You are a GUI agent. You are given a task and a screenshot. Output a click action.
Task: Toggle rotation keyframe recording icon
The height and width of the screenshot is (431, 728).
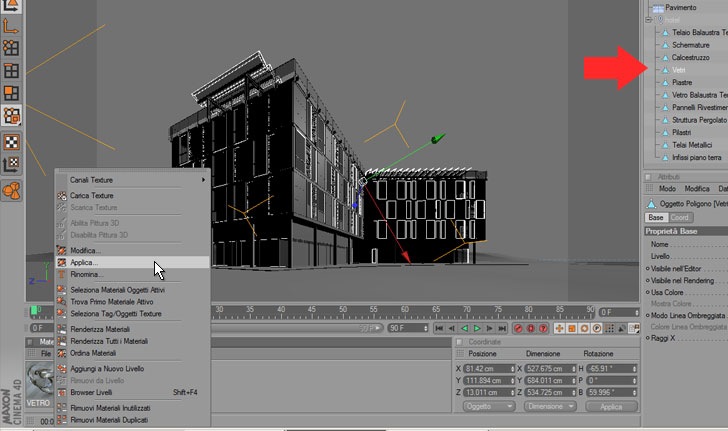(x=585, y=328)
